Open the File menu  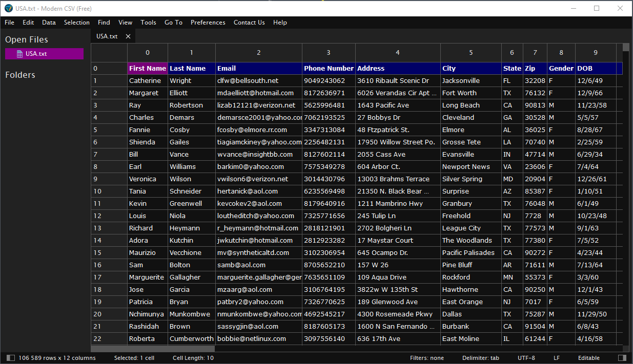[9, 23]
